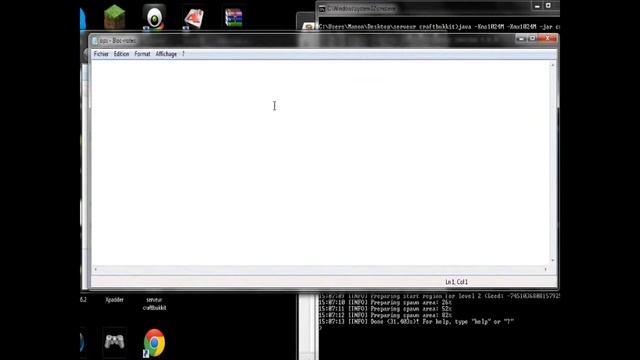Open the ? help menu in Notepad

point(183,54)
